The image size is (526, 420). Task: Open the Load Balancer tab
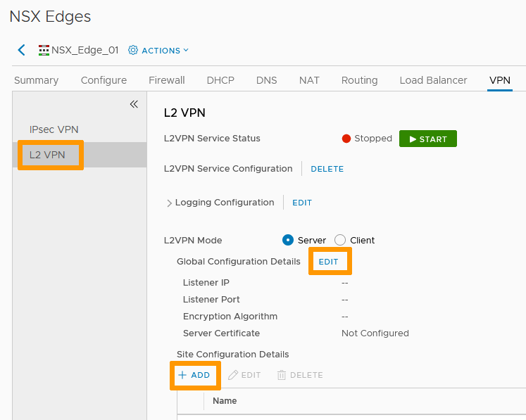pyautogui.click(x=433, y=80)
